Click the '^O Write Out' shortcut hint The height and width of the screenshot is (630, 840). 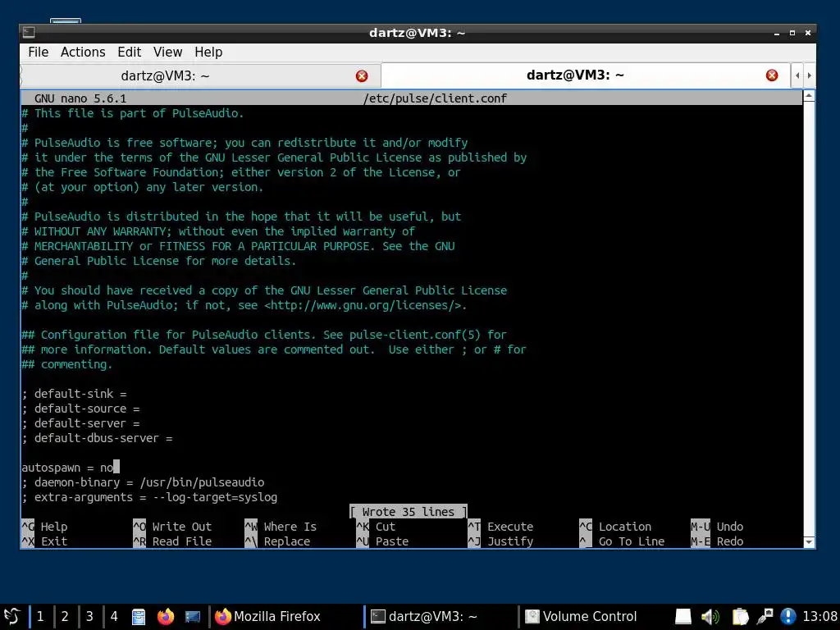pyautogui.click(x=172, y=527)
